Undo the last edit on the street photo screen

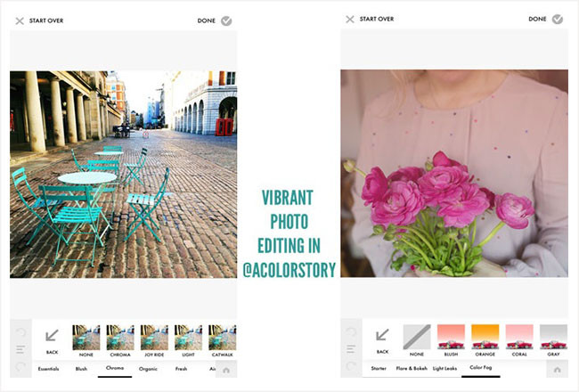click(x=20, y=332)
